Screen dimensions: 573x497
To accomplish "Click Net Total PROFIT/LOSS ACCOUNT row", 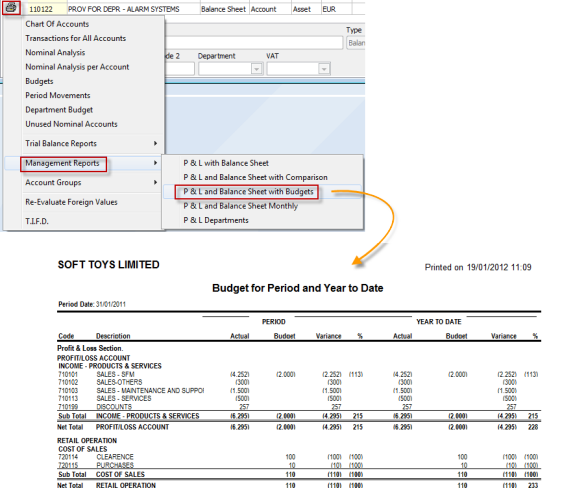I will click(298, 427).
